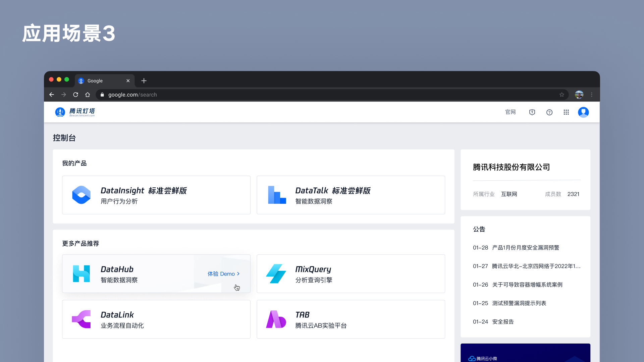
Task: Open the 官网 link
Action: [511, 112]
